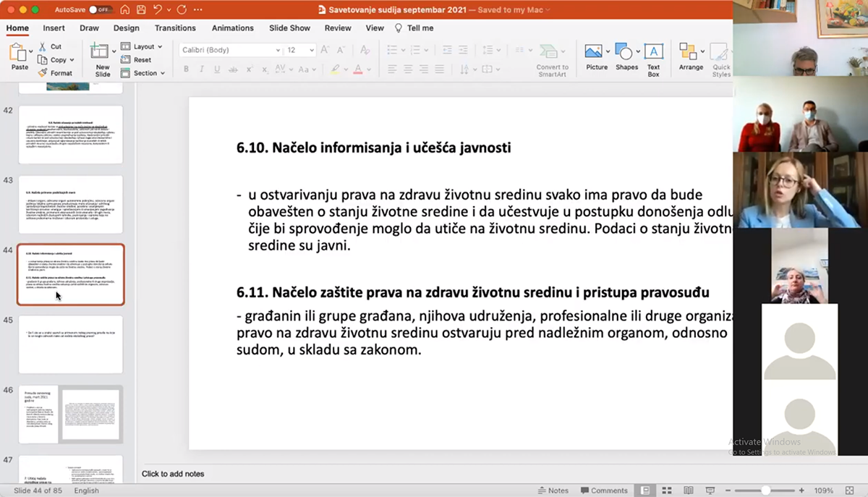Open the Arrange menu
Screen dimensions: 868x497
pyautogui.click(x=691, y=58)
